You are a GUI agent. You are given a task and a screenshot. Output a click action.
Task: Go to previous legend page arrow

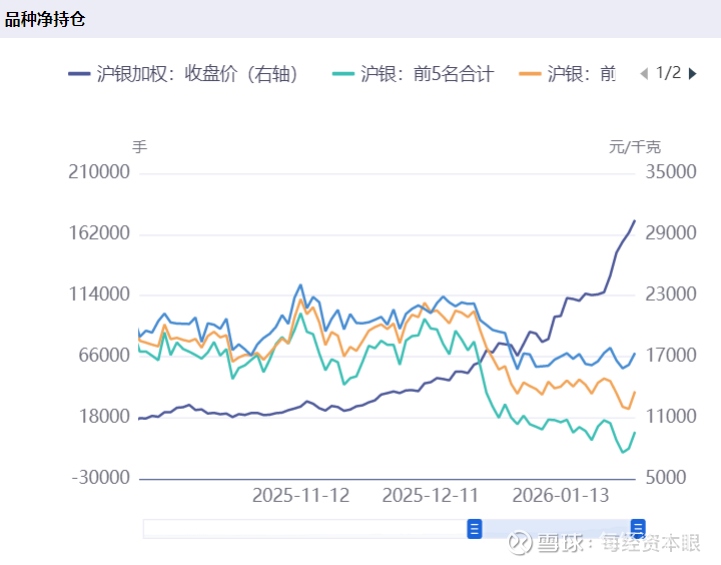[644, 73]
